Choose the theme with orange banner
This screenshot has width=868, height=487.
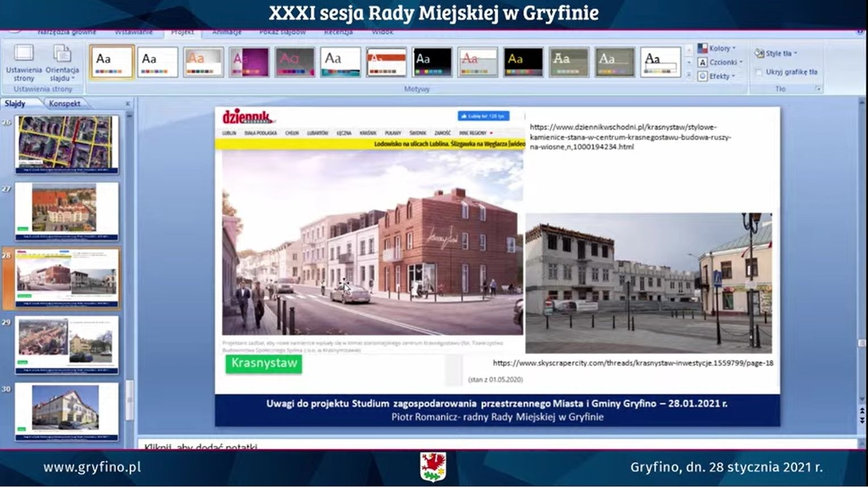click(x=386, y=62)
